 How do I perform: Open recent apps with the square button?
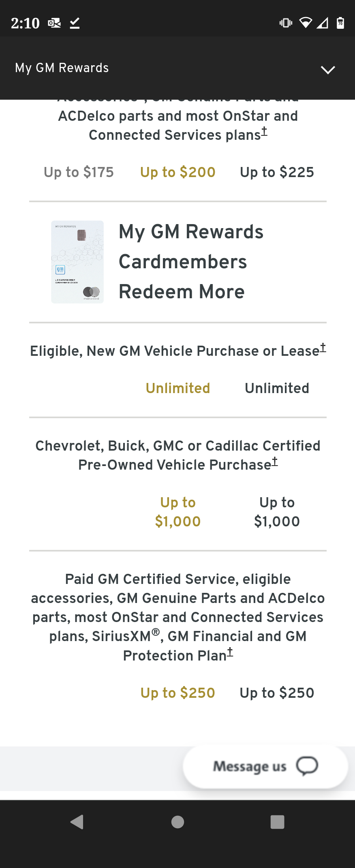click(x=278, y=822)
